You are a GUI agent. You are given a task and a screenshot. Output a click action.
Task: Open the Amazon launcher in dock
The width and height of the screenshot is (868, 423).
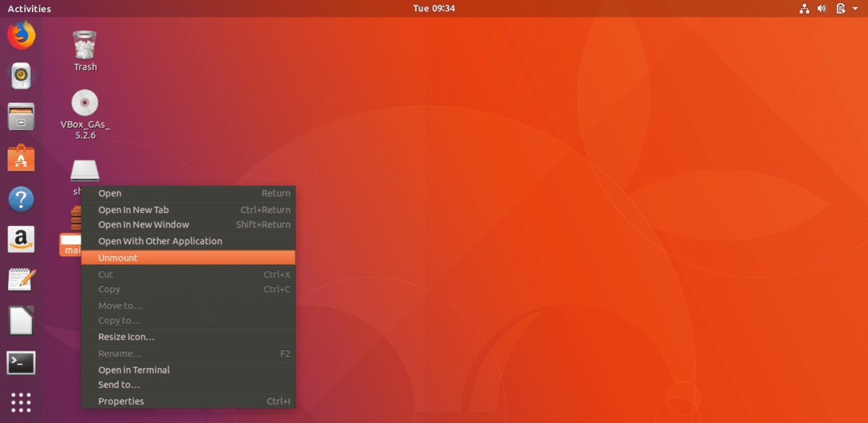(21, 240)
